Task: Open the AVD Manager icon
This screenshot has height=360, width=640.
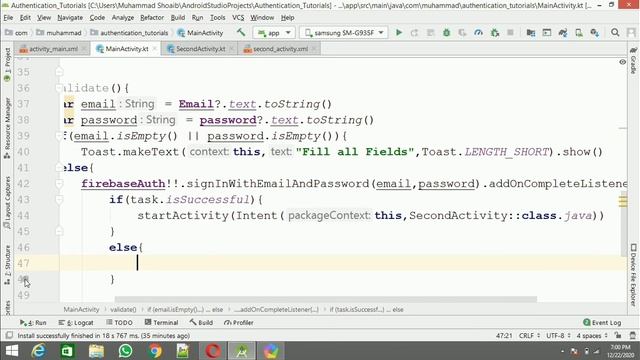Action: pyautogui.click(x=579, y=33)
